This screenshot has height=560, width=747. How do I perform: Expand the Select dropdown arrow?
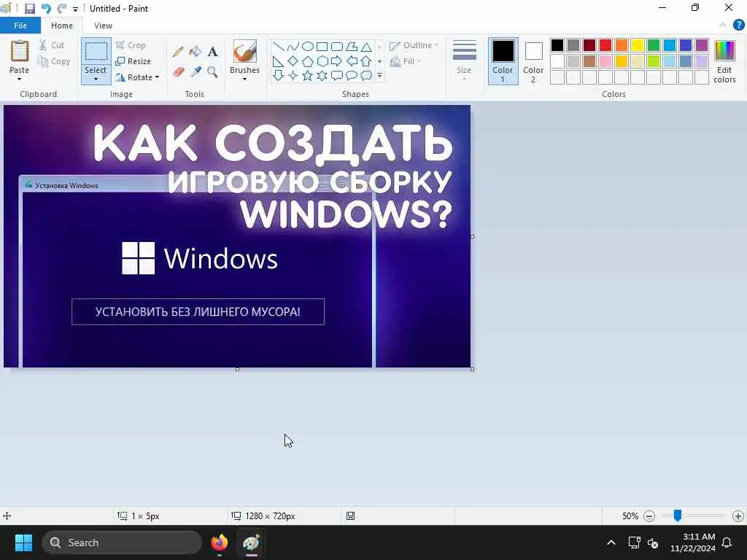tap(96, 79)
